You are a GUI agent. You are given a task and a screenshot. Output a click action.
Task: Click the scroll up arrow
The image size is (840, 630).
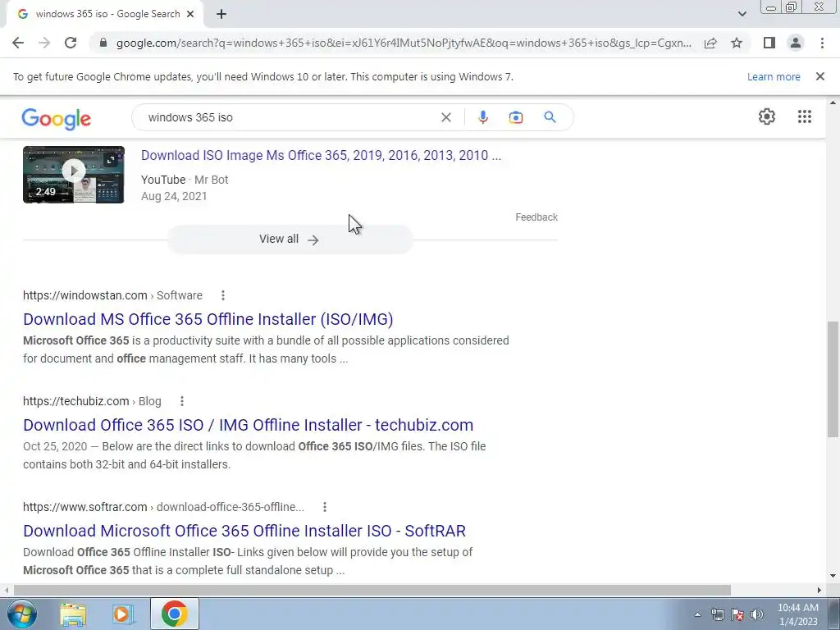pos(833,102)
